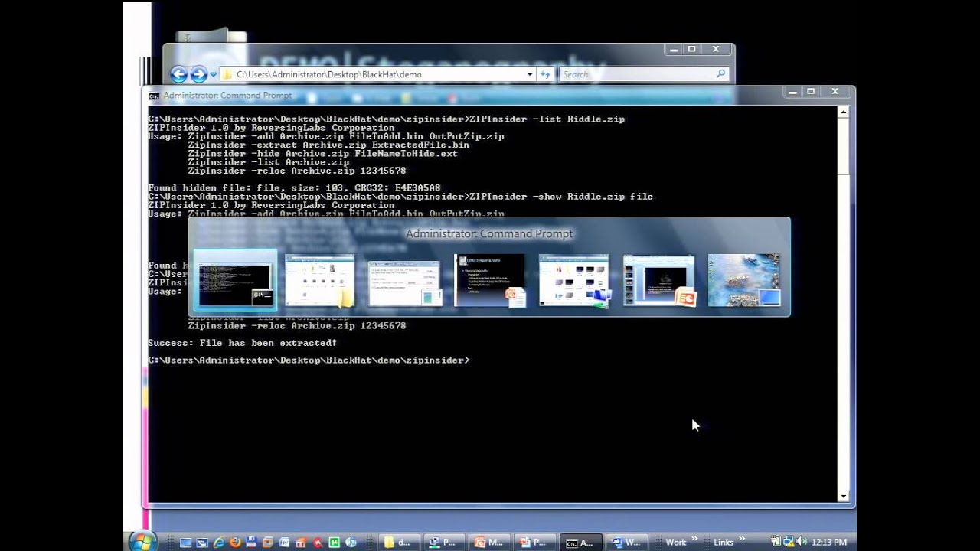This screenshot has height=551, width=980.
Task: Select the Desktop thumbnail in the switcher
Action: click(744, 281)
